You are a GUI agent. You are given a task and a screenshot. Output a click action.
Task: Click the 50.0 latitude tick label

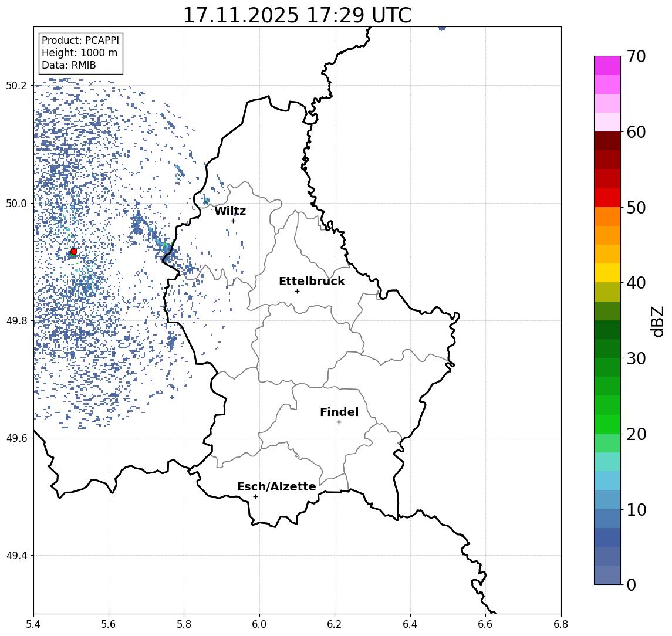16,203
